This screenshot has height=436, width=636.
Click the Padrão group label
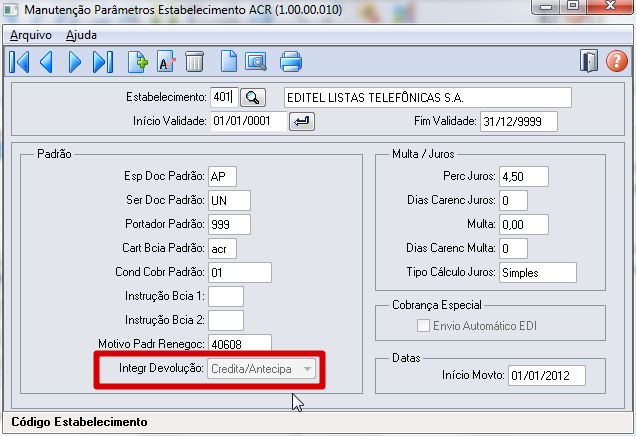(x=54, y=154)
